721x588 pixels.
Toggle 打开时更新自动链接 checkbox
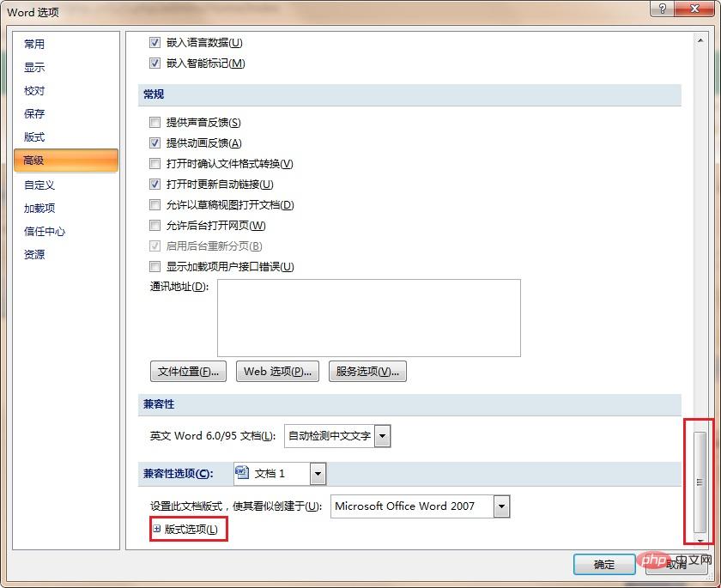tap(154, 185)
